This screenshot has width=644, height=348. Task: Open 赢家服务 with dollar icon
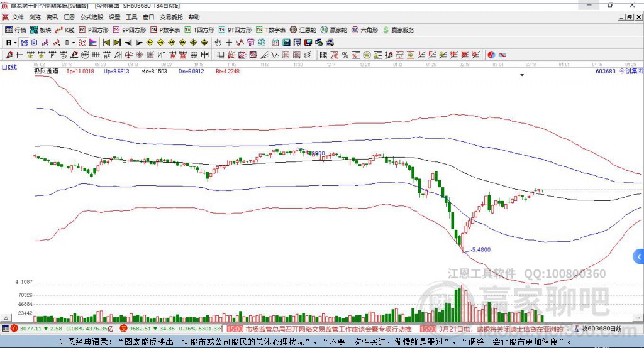[x=398, y=30]
